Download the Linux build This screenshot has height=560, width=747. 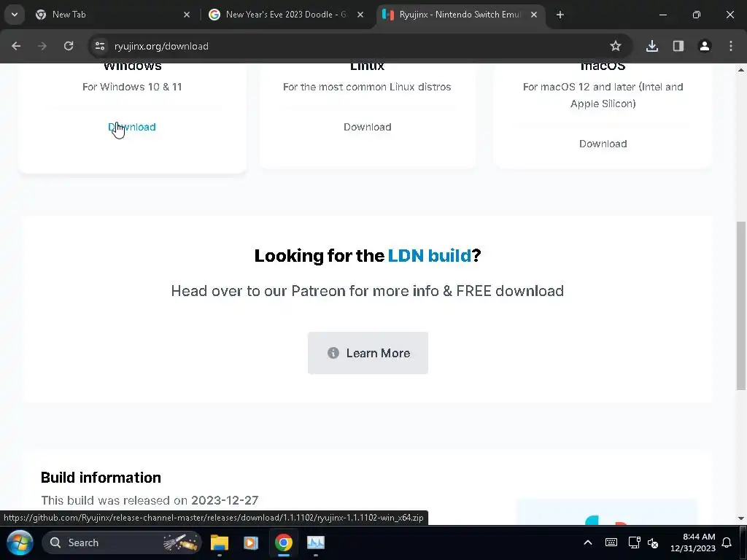click(x=368, y=127)
